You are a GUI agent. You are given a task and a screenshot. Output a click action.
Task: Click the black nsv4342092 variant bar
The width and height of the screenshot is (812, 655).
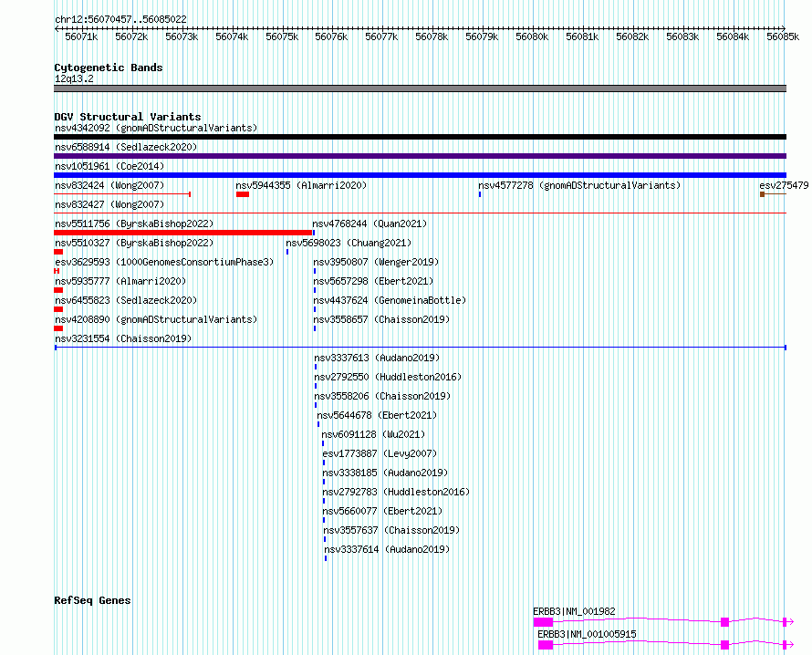click(x=420, y=137)
